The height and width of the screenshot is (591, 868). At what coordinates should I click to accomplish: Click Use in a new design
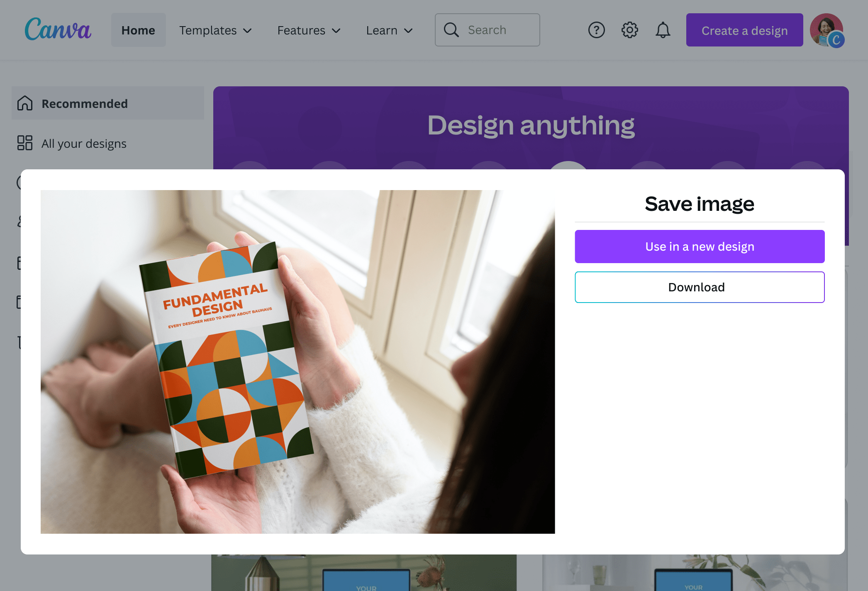pyautogui.click(x=700, y=246)
